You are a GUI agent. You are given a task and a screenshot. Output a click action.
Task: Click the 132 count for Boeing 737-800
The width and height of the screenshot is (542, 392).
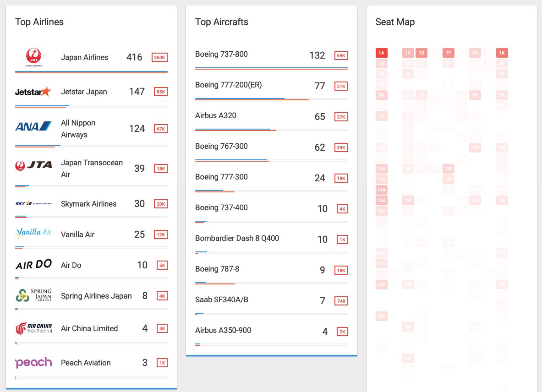pos(318,55)
